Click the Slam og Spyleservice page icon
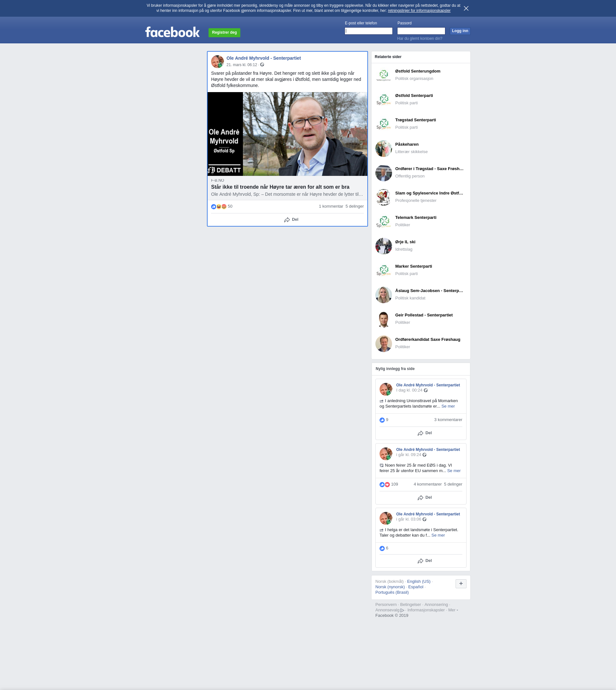The height and width of the screenshot is (690, 616). point(383,197)
